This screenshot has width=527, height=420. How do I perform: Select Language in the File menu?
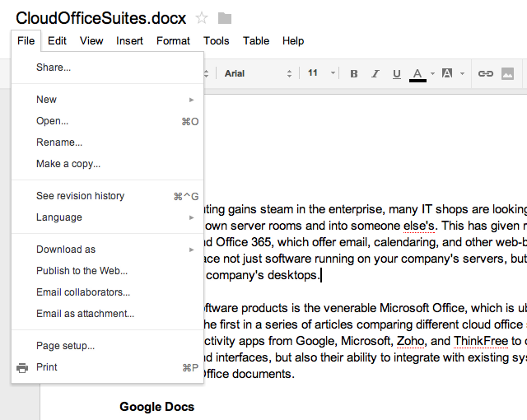108,217
